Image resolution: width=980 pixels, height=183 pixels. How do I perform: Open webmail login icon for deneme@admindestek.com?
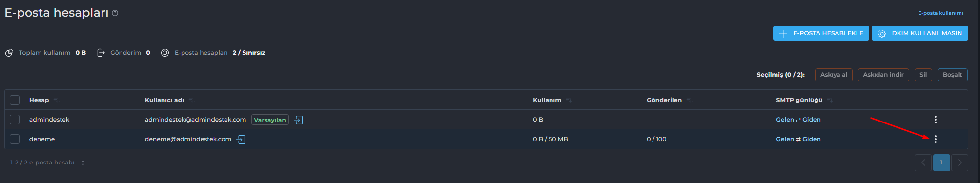[241, 139]
